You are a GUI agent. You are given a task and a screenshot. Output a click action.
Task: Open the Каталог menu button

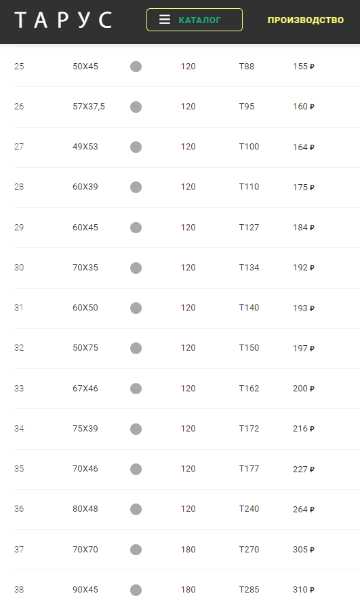(x=194, y=20)
